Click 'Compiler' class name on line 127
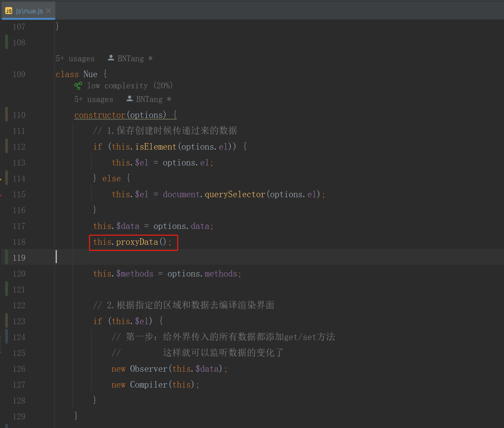The image size is (504, 428). 149,385
